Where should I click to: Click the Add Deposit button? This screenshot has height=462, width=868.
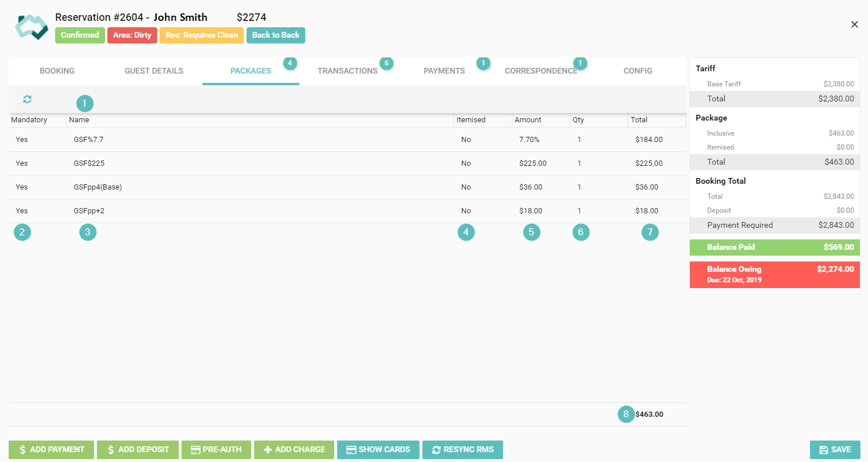[138, 450]
